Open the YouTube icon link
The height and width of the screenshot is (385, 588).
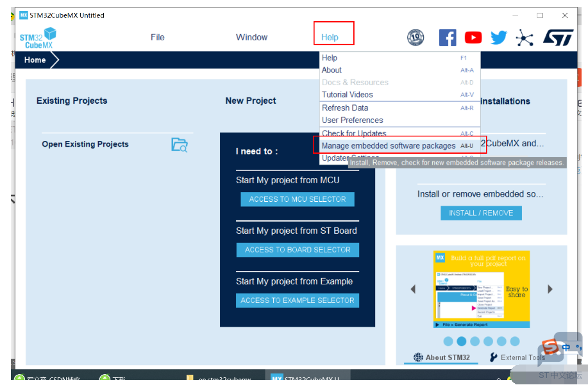tap(473, 37)
